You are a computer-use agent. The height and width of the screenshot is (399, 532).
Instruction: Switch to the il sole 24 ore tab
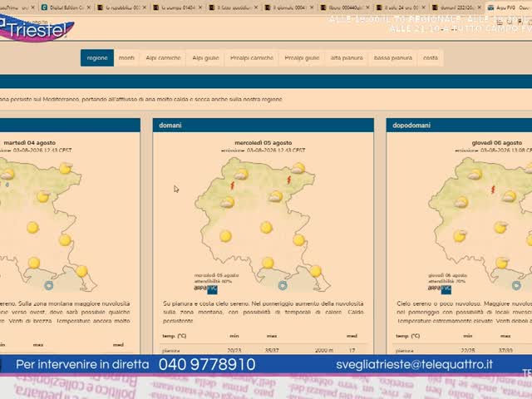(401, 7)
